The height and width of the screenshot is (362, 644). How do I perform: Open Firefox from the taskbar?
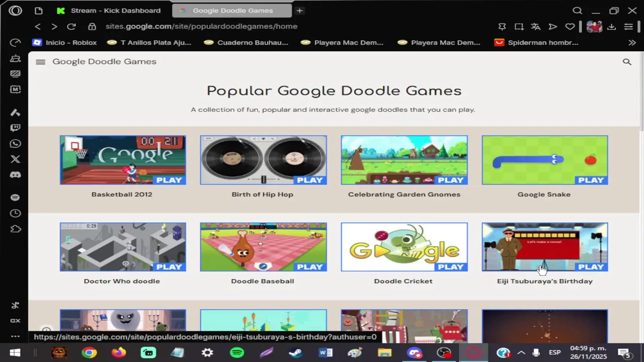coord(119,353)
